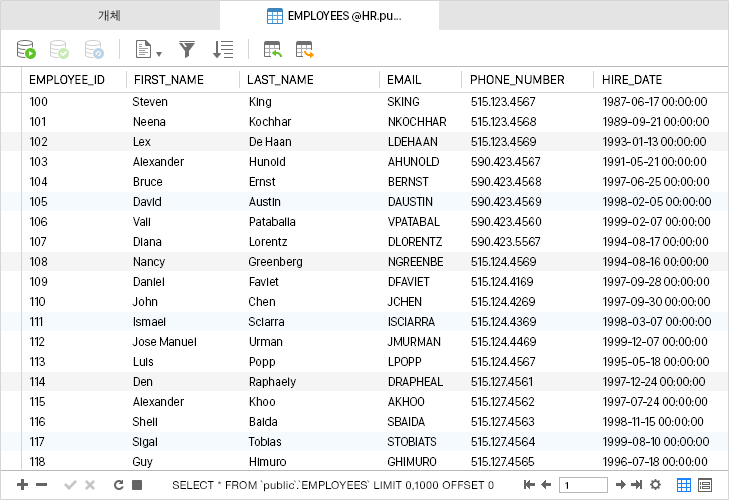The width and height of the screenshot is (729, 500).
Task: Open page settings gear icon
Action: (x=656, y=485)
